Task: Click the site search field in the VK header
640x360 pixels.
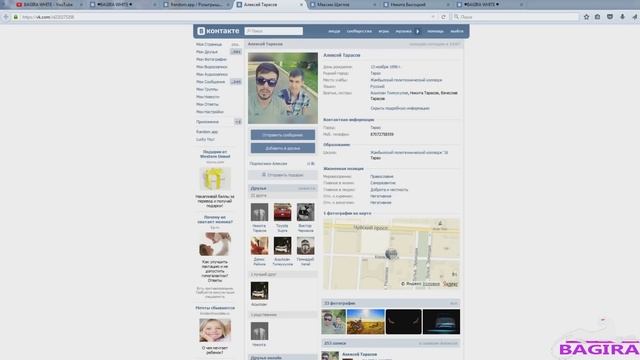Action: click(x=273, y=31)
